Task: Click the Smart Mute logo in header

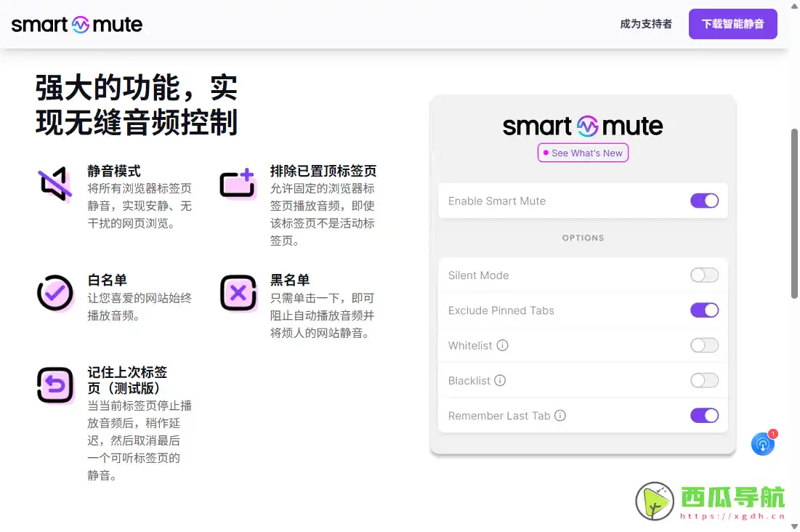Action: [76, 24]
